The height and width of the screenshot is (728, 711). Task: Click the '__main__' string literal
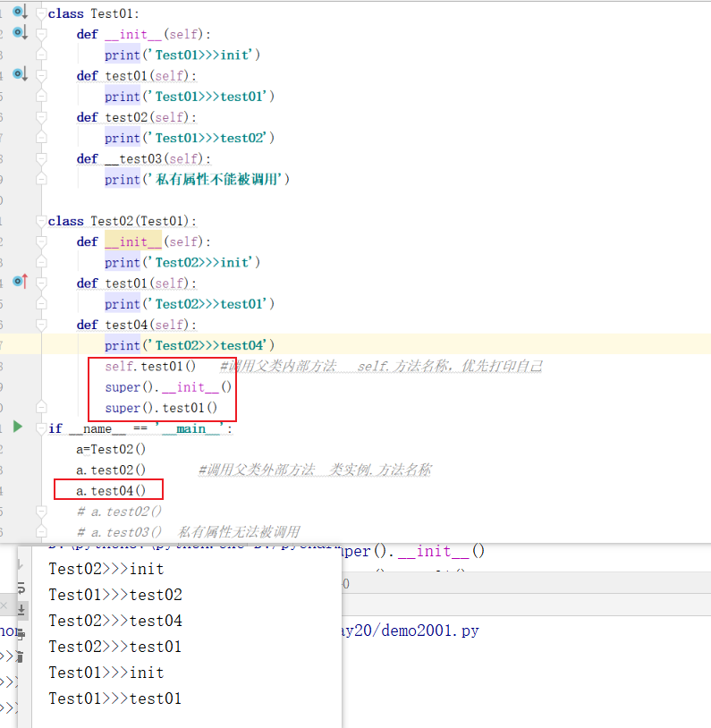point(190,428)
